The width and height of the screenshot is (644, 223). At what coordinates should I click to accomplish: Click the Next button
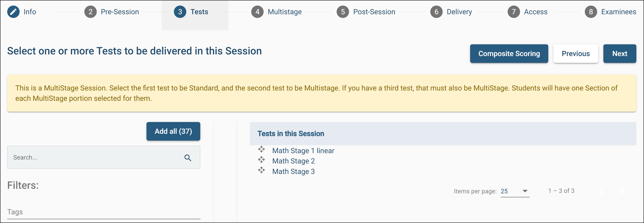click(x=619, y=54)
